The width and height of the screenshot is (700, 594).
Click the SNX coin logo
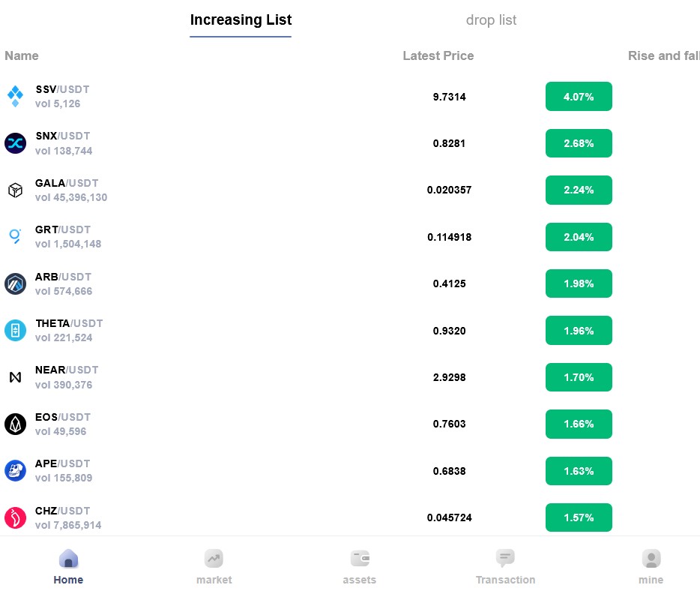point(15,143)
